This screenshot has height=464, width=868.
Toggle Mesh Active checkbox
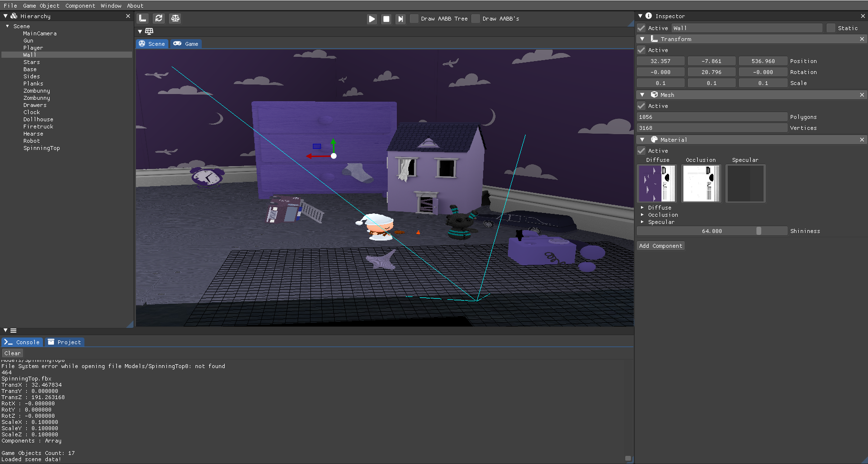tap(641, 106)
